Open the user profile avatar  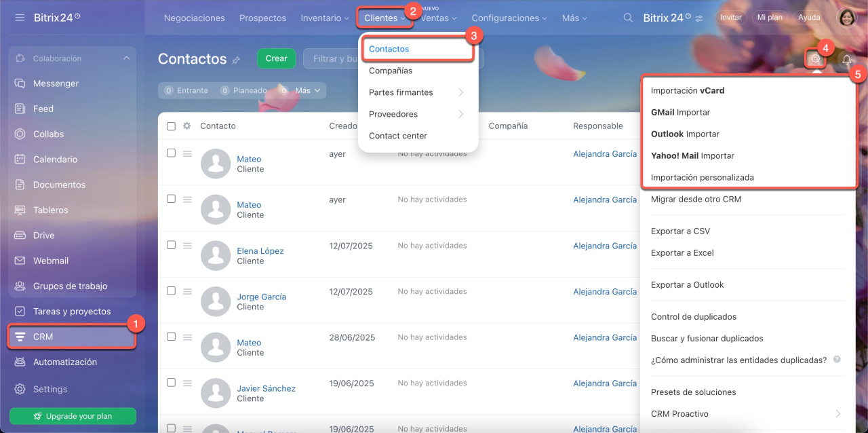click(x=848, y=18)
